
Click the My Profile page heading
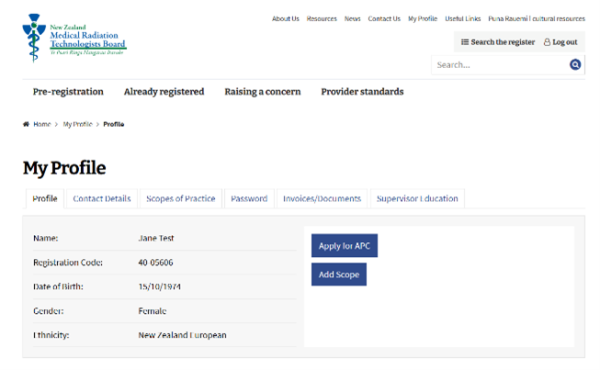[64, 168]
